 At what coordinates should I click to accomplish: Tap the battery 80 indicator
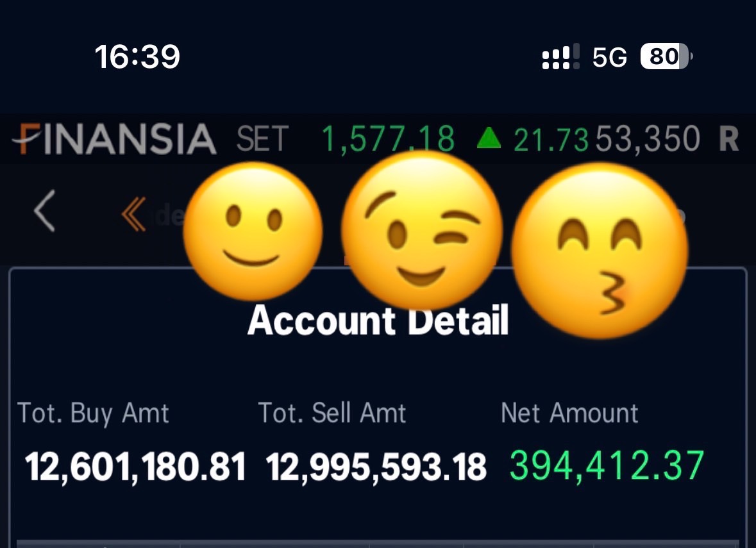[x=666, y=56]
